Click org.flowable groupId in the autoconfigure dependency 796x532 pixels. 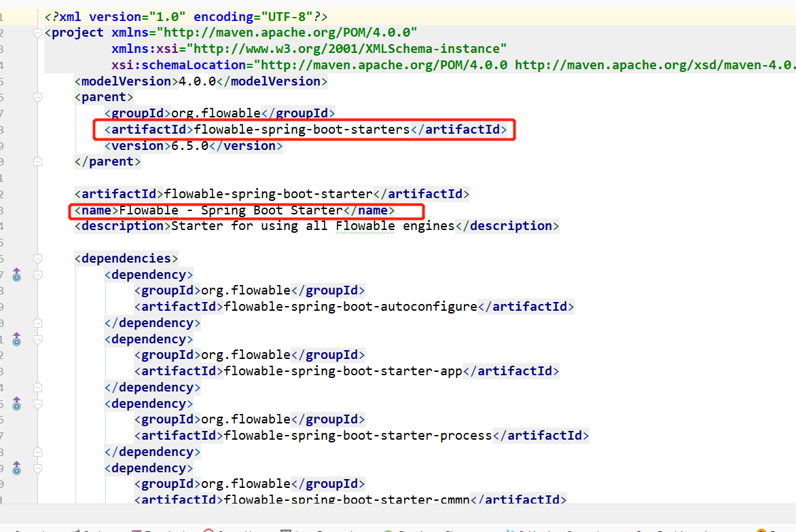point(246,290)
